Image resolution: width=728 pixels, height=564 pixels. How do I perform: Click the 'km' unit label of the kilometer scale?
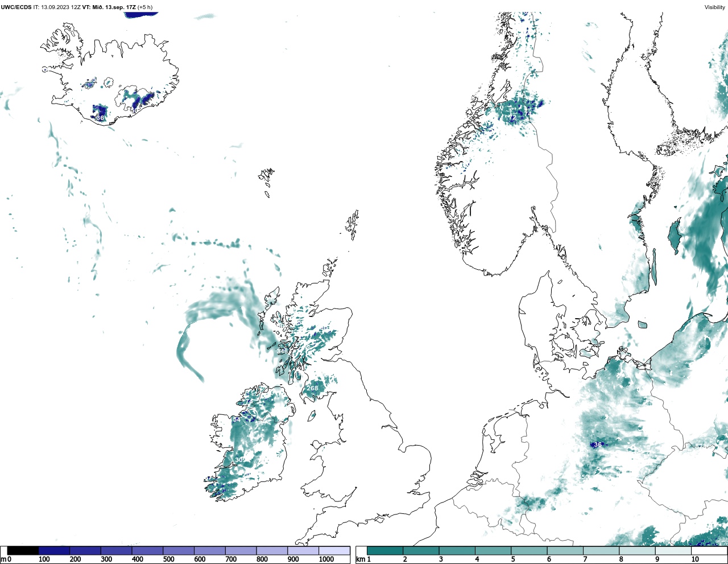(x=360, y=559)
